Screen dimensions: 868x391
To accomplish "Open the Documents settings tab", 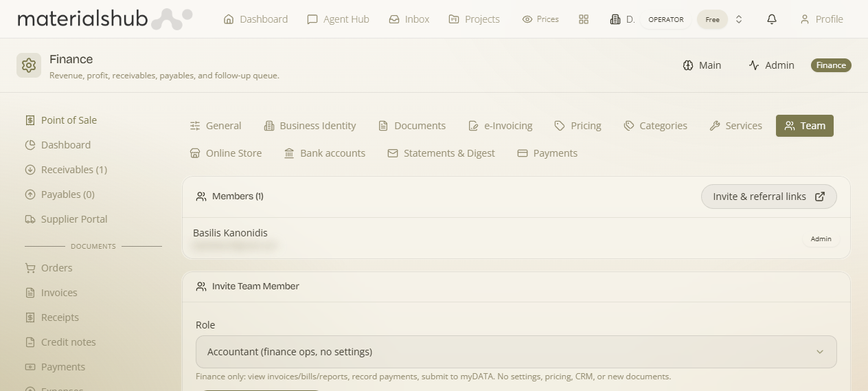I will (412, 126).
